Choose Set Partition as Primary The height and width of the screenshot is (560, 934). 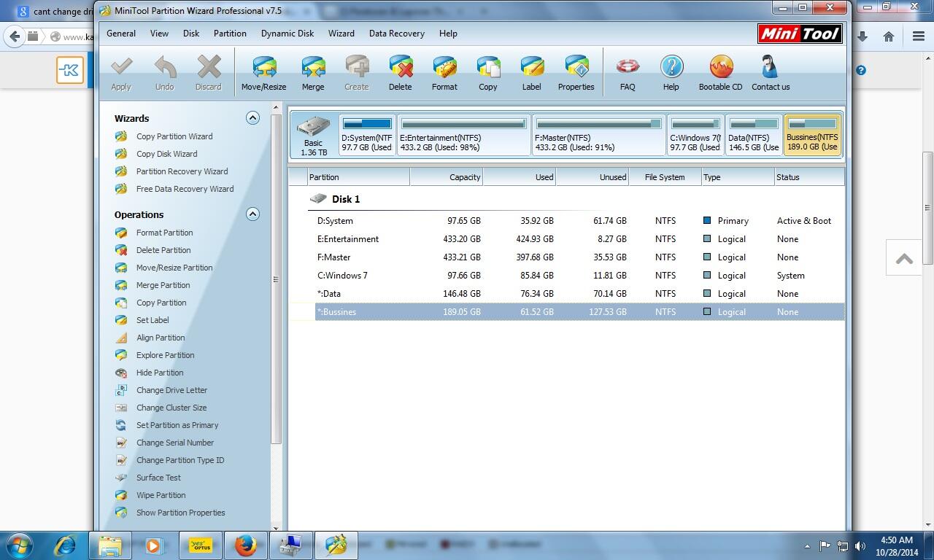pos(177,425)
